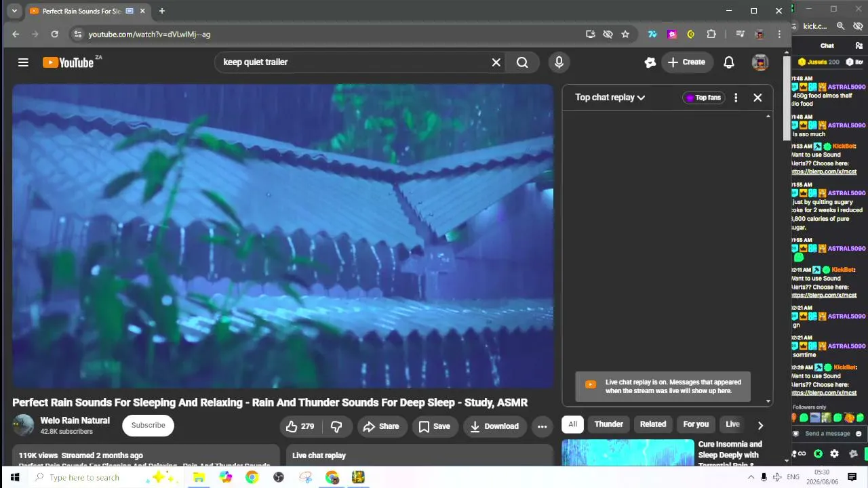Open YouTube account avatar menu
Screen dimensions: 868x488
tap(760, 62)
